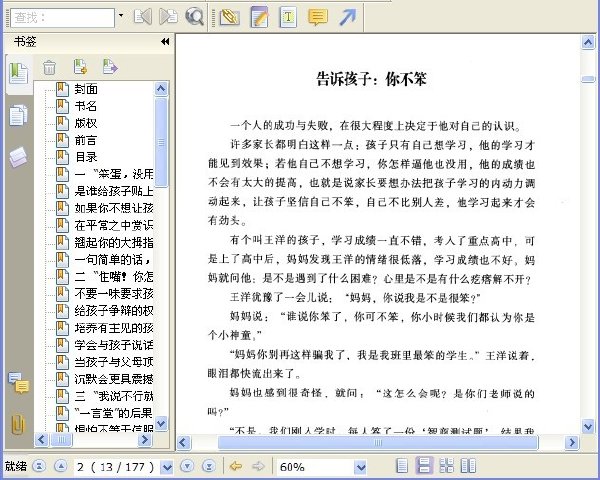Add a yellow comment note
600x480 pixels.
click(x=318, y=17)
